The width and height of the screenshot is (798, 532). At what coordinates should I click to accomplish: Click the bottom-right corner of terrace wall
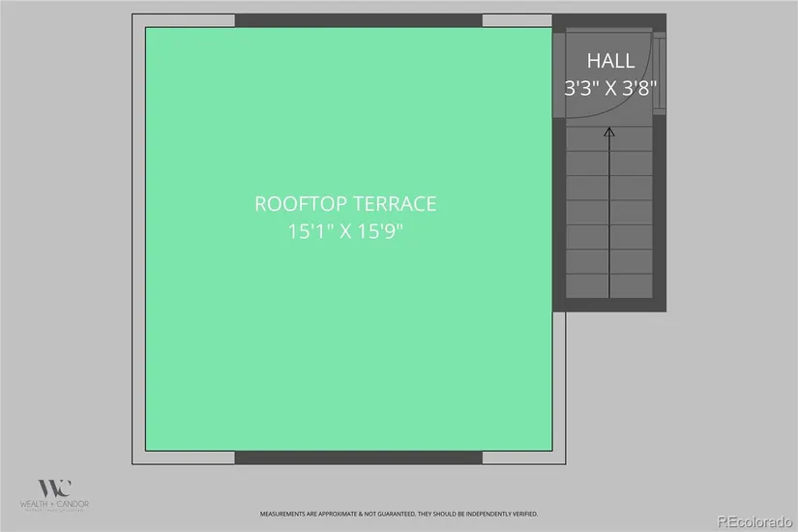[558, 458]
